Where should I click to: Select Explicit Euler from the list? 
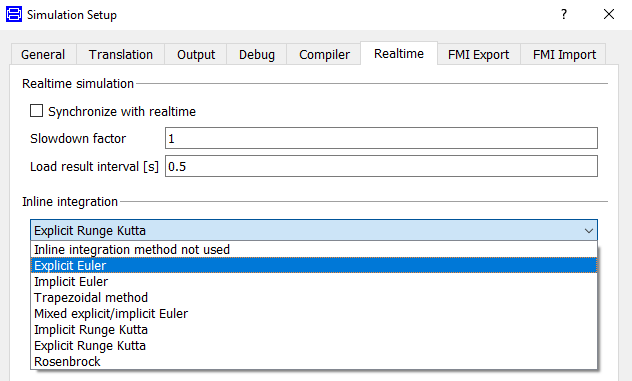tap(314, 265)
